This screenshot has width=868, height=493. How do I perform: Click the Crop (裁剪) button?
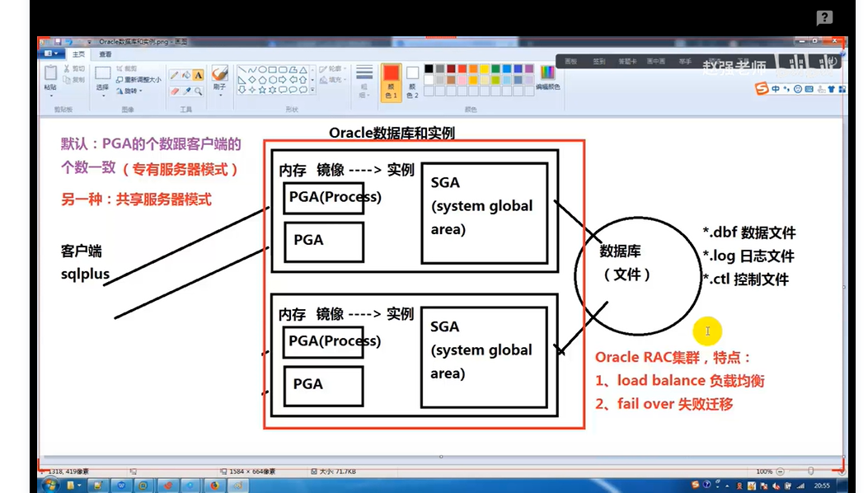pyautogui.click(x=127, y=68)
